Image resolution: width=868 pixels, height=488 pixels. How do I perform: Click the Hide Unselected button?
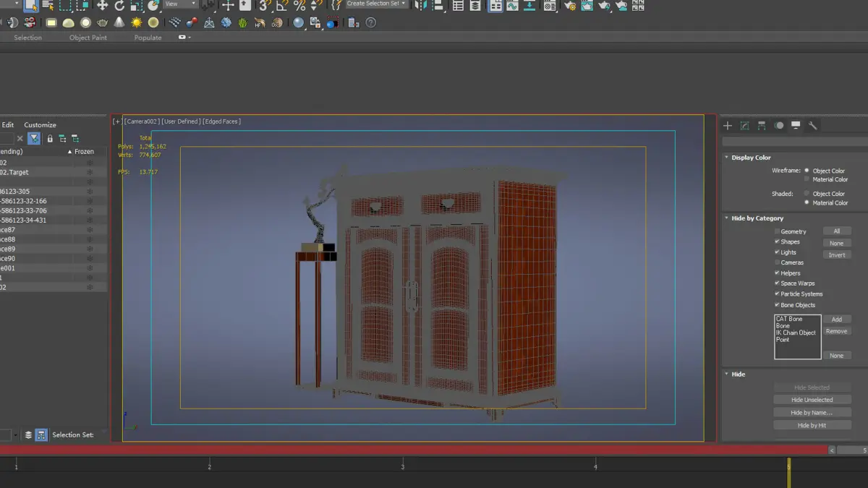coord(812,400)
